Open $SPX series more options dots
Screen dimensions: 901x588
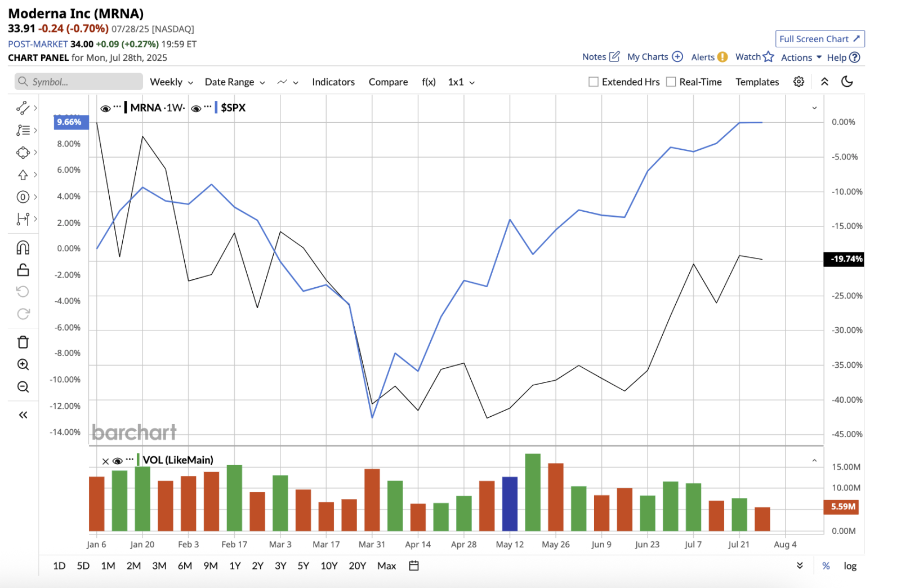click(x=208, y=106)
